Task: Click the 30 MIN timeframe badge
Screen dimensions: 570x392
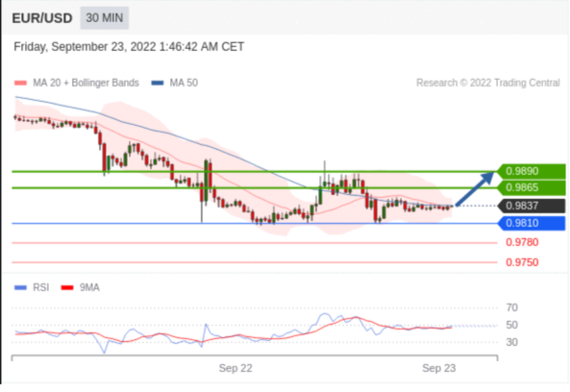Action: [105, 17]
